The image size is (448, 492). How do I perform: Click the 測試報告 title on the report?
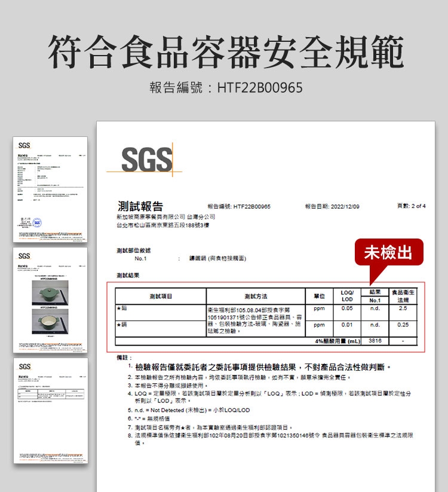(x=140, y=206)
